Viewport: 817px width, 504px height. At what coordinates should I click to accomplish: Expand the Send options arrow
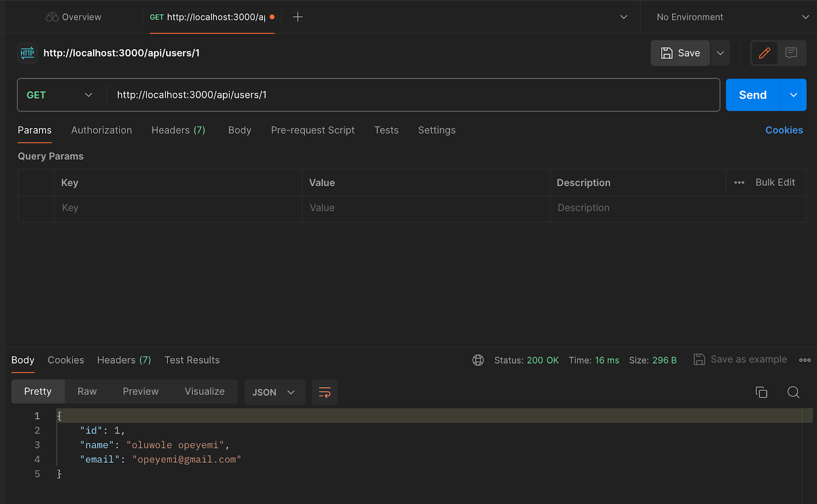[794, 95]
